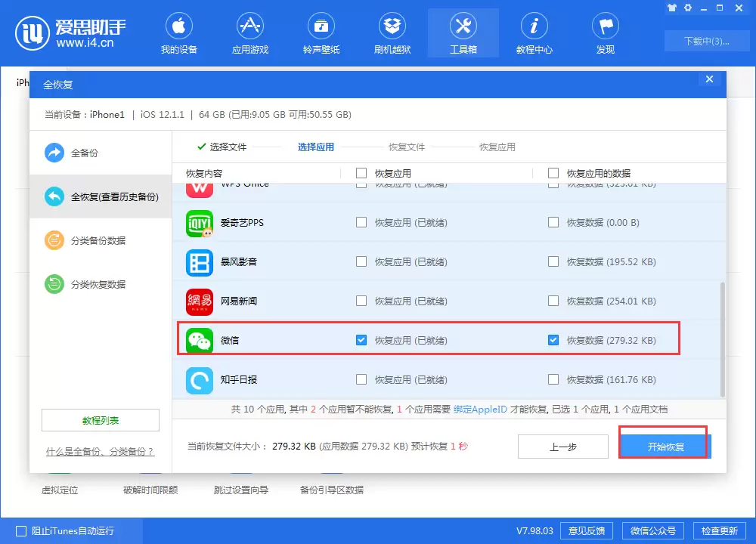The image size is (756, 544).
Task: Check the 恢复应用 select-all header checkbox
Action: pyautogui.click(x=361, y=173)
